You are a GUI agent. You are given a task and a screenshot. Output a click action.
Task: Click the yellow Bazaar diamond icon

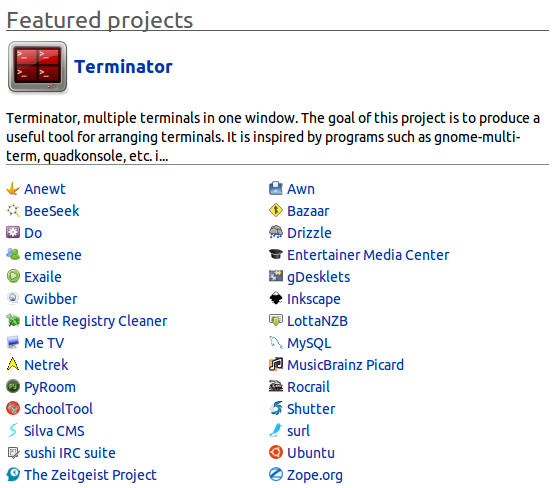pos(276,210)
